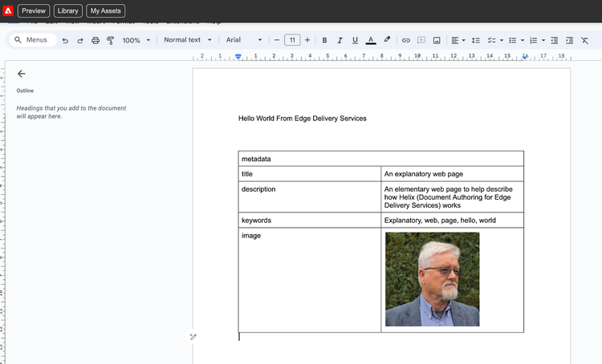Open the Insert link tool
Image resolution: width=602 pixels, height=364 pixels.
click(406, 40)
